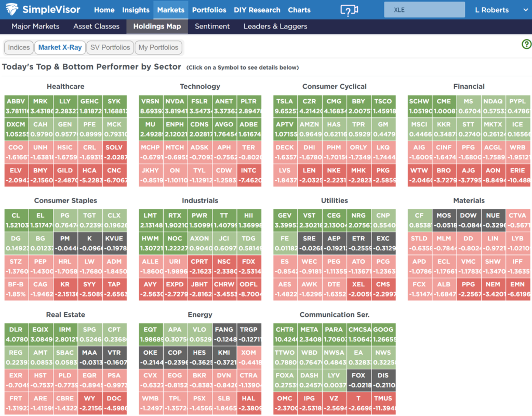The height and width of the screenshot is (416, 532).
Task: Select the ODFL symbol tile
Action: point(249,289)
